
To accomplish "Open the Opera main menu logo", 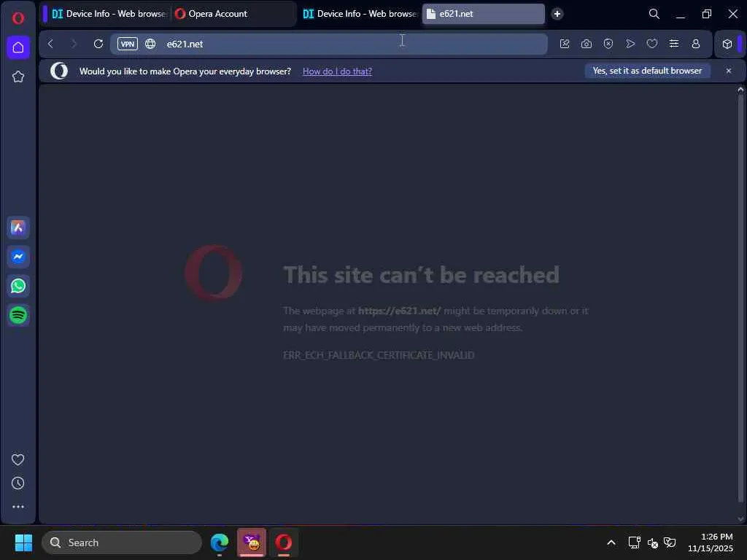I will (18, 18).
